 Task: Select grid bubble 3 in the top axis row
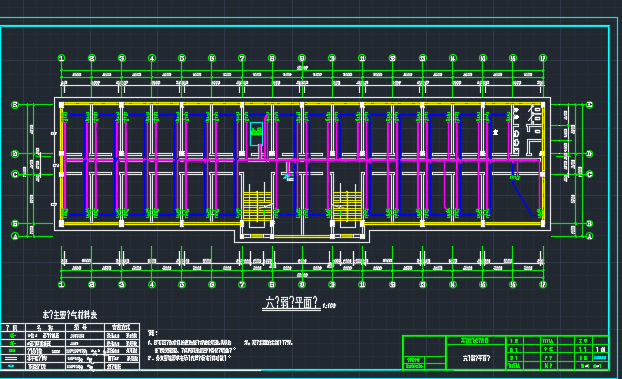coord(122,58)
